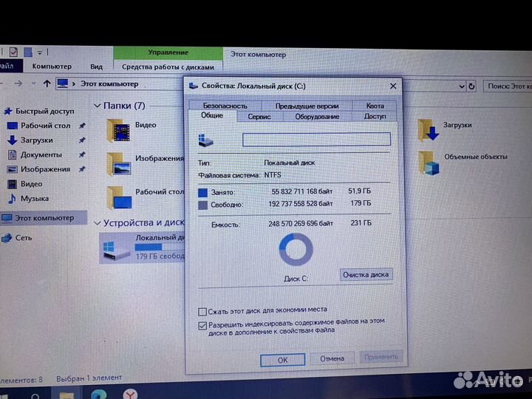Viewport: 532px width, 399px height.
Task: Select the Общие tab
Action: coord(212,115)
